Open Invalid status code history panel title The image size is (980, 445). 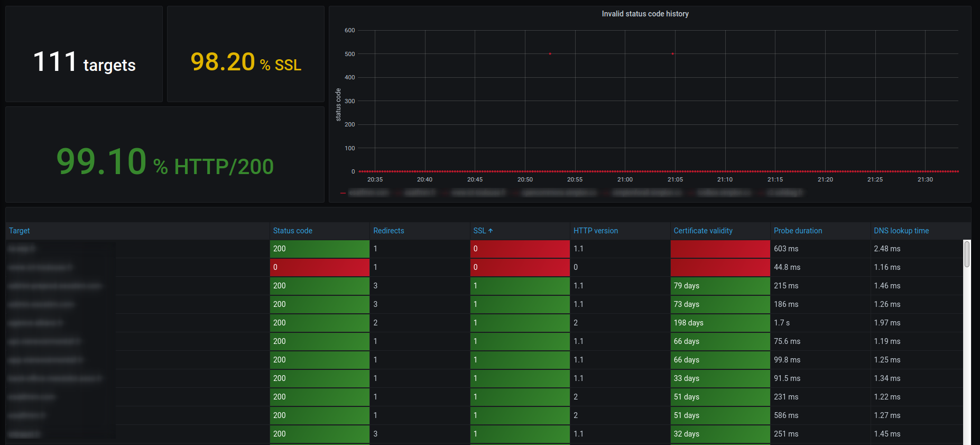645,14
